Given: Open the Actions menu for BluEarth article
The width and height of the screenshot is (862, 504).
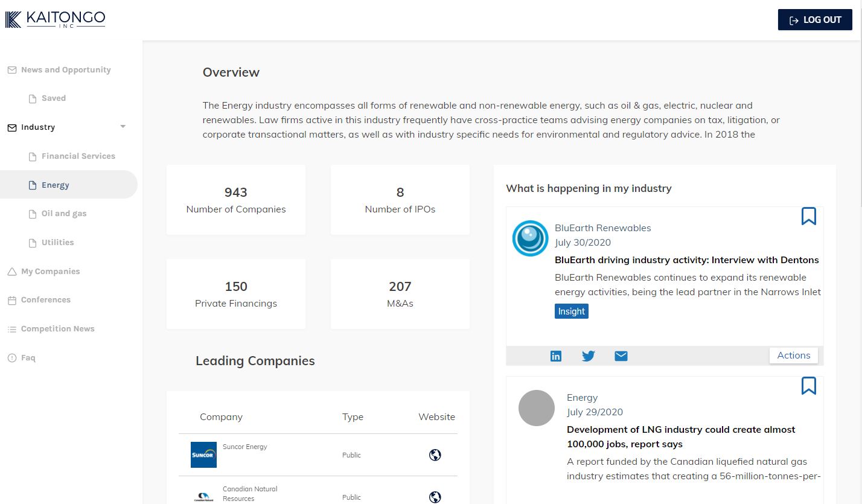Looking at the screenshot, I should pyautogui.click(x=794, y=356).
